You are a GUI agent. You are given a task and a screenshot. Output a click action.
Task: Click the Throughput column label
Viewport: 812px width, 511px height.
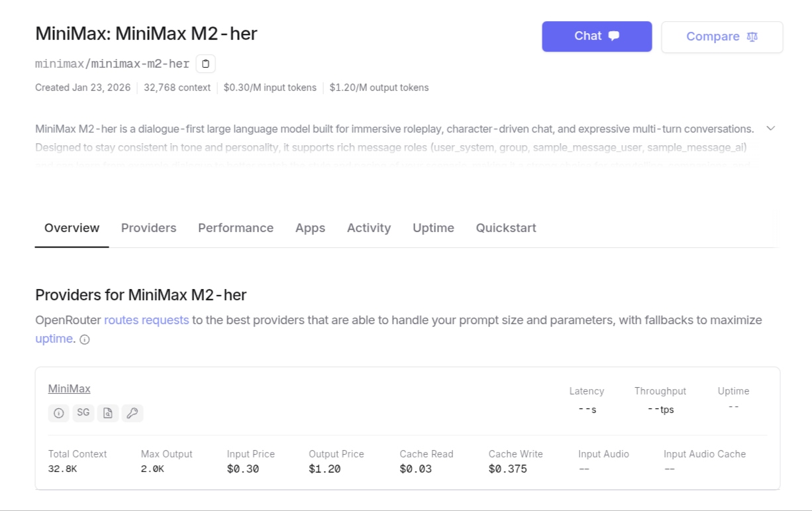(660, 391)
